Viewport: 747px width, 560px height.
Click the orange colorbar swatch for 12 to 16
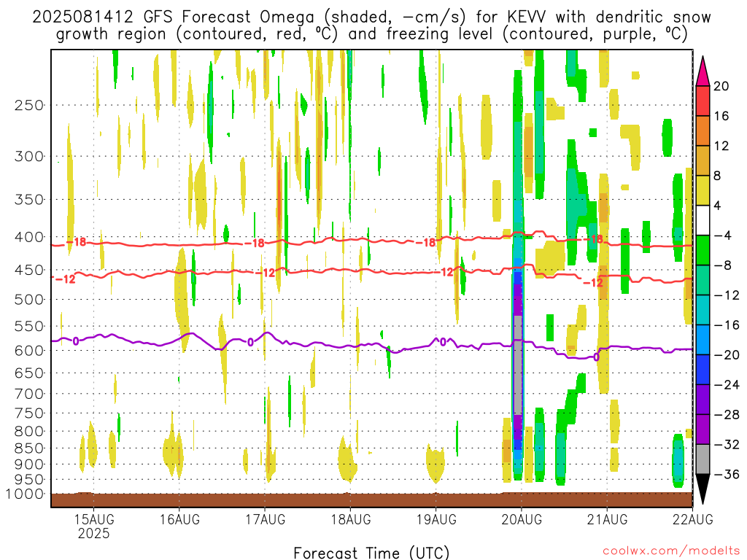(703, 131)
